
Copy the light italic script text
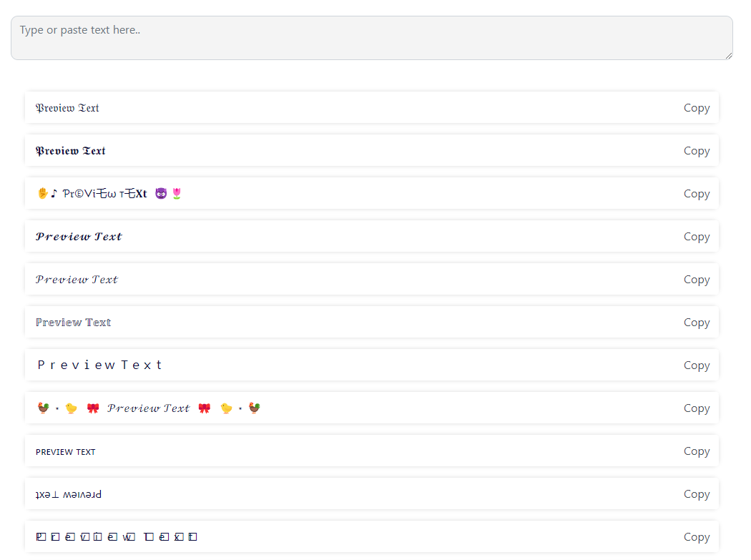pyautogui.click(x=696, y=279)
